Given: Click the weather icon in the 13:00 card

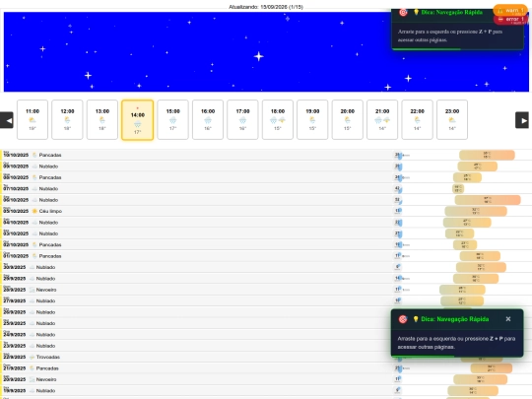Looking at the screenshot, I should coord(102,120).
